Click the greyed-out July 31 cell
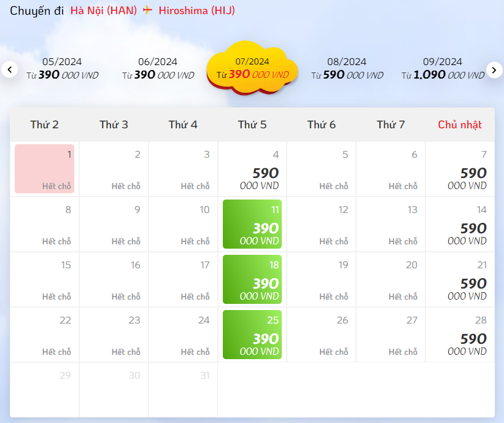The height and width of the screenshot is (423, 504). pos(183,390)
